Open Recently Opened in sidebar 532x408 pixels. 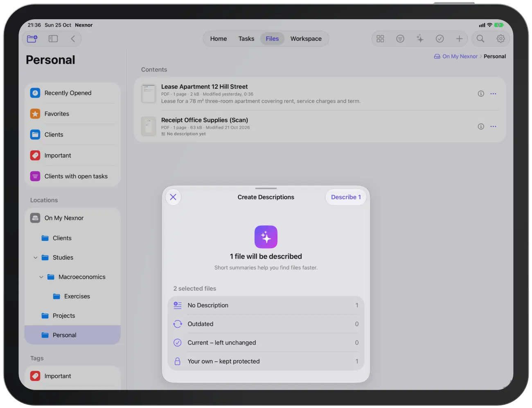[x=72, y=93]
